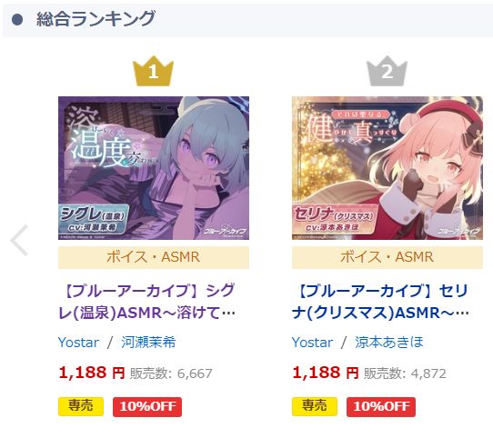The height and width of the screenshot is (448, 493).
Task: Click 10%OFF badge on first product
Action: point(147,407)
